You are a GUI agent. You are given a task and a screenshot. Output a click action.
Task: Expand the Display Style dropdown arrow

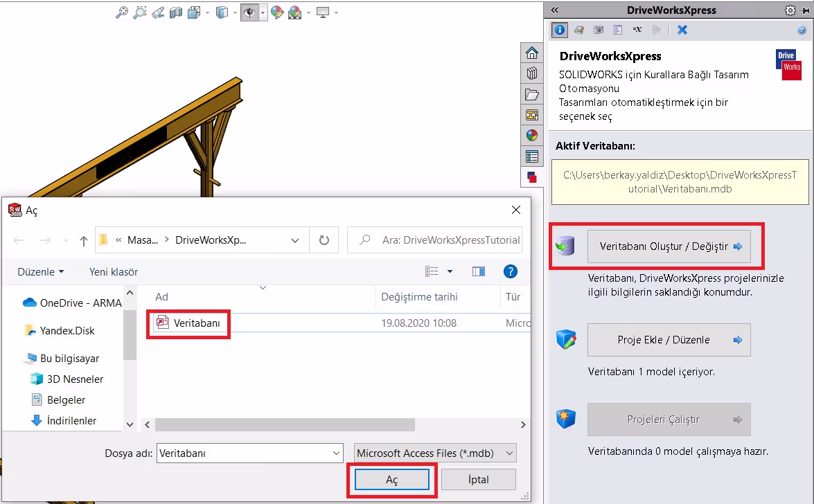(235, 12)
